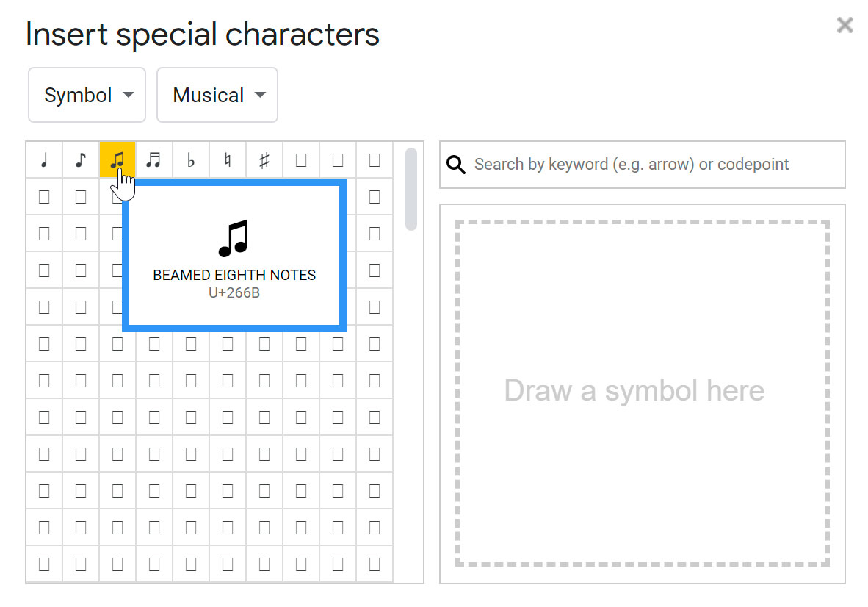Click the BEAMED EIGHTH NOTES preview popup
Image resolution: width=868 pixels, height=607 pixels.
[x=234, y=255]
